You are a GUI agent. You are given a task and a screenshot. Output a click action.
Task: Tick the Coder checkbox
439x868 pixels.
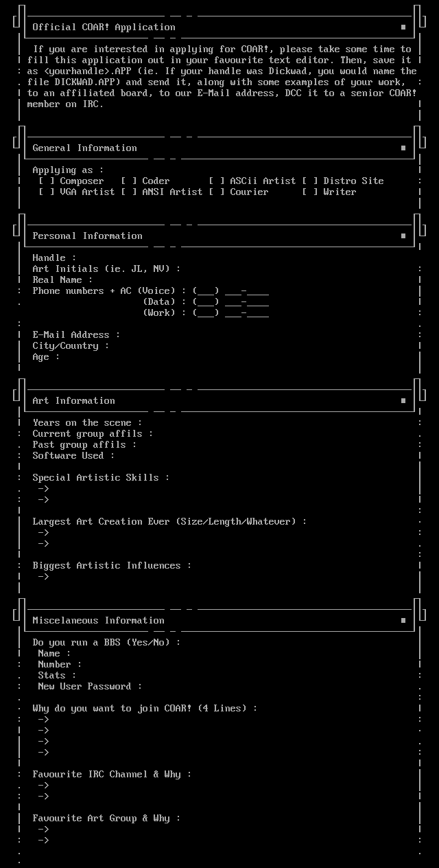tap(129, 181)
